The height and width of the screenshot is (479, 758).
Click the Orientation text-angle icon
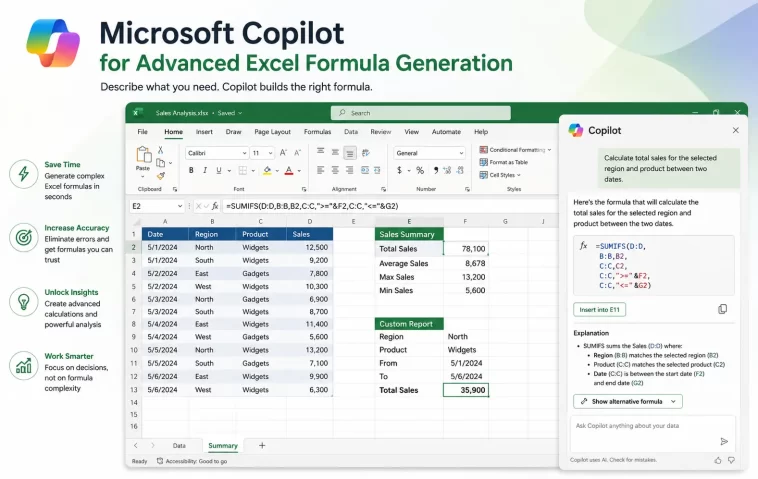[366, 153]
